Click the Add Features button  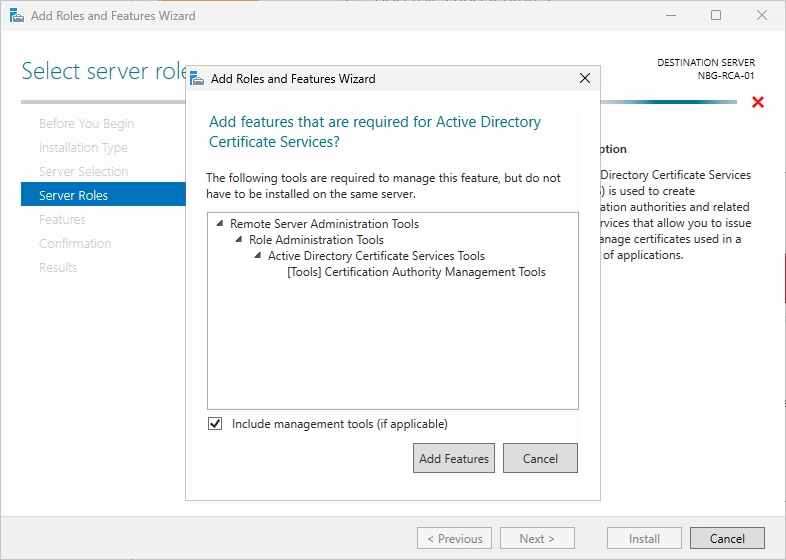(x=454, y=458)
